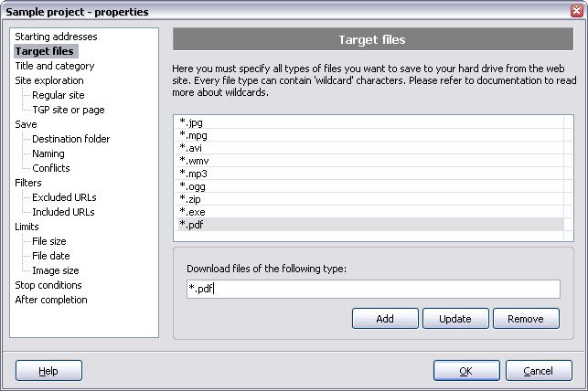Open Regular site exploration settings
This screenshot has width=588, height=391.
point(59,95)
